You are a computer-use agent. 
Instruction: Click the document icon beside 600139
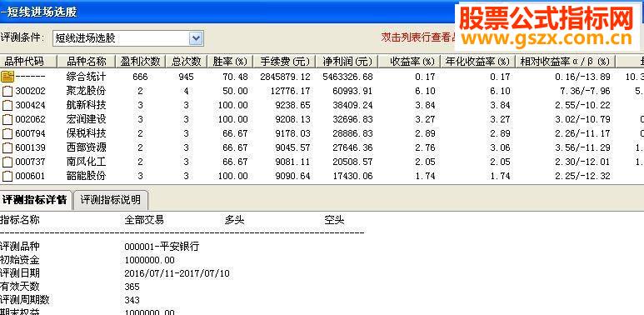[x=7, y=147]
